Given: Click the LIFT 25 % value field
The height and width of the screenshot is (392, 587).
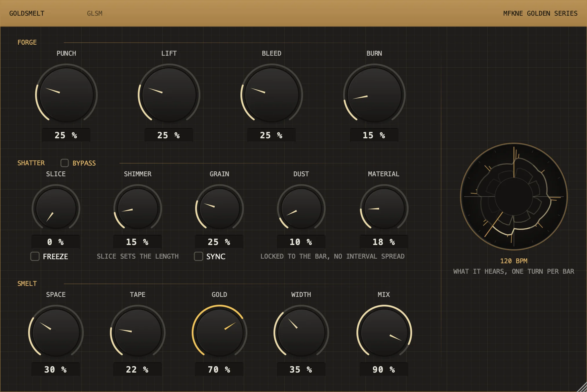Looking at the screenshot, I should tap(169, 135).
